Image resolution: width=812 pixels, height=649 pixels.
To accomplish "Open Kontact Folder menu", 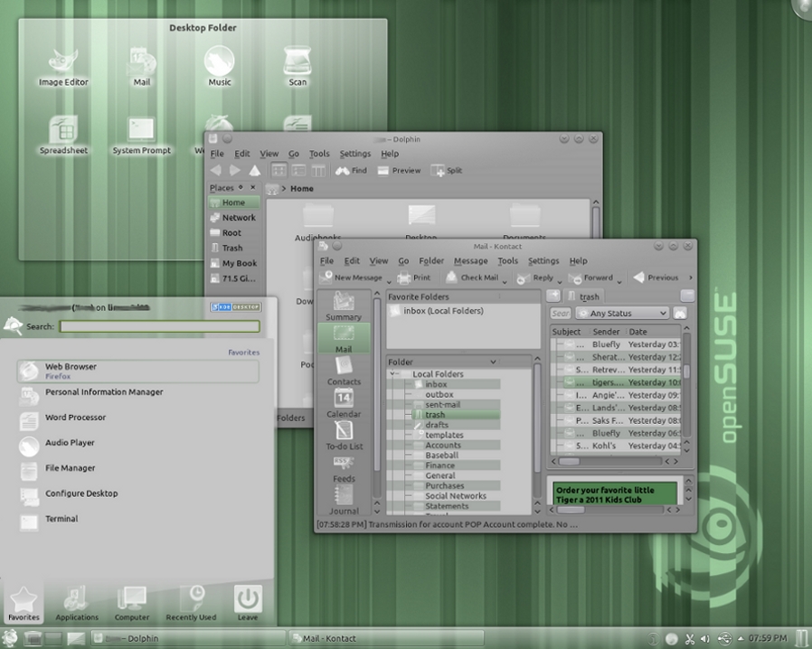I will [x=431, y=261].
